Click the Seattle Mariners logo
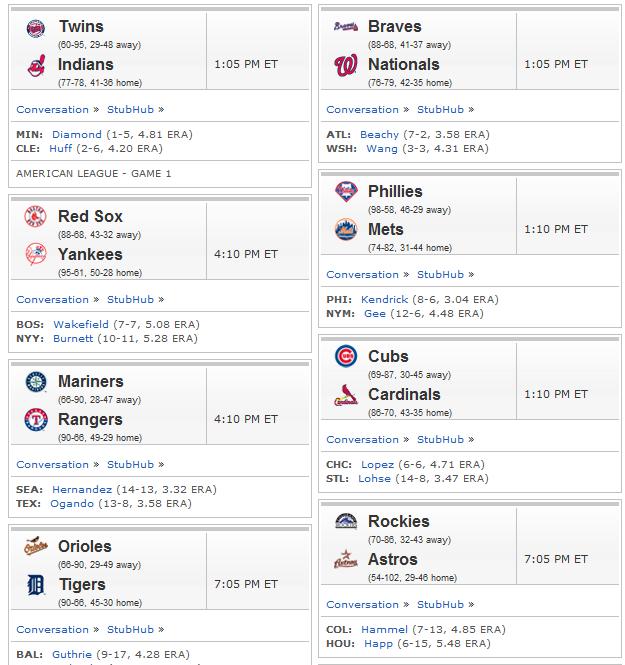The image size is (625, 665). [x=36, y=382]
